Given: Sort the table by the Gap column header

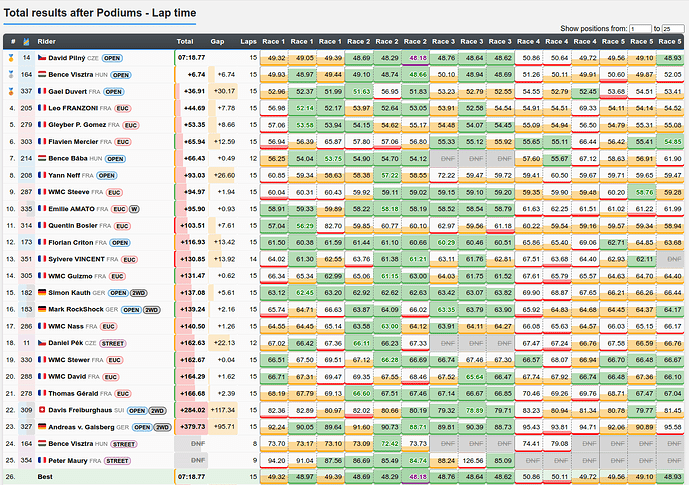Looking at the screenshot, I should tap(217, 41).
